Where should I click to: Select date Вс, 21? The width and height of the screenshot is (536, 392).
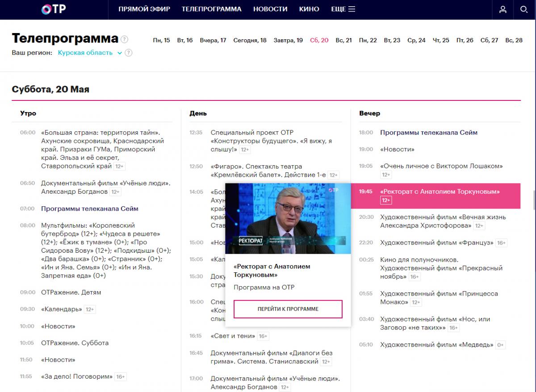point(343,40)
